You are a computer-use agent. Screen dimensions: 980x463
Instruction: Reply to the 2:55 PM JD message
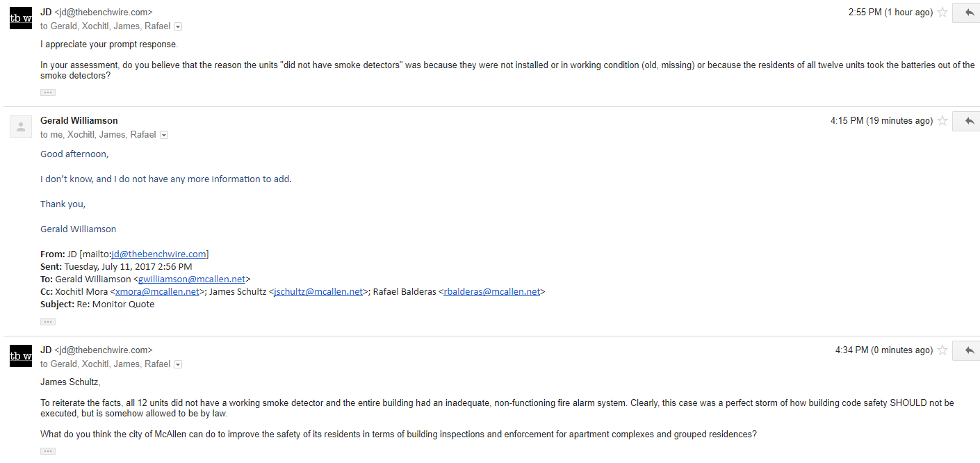(967, 13)
